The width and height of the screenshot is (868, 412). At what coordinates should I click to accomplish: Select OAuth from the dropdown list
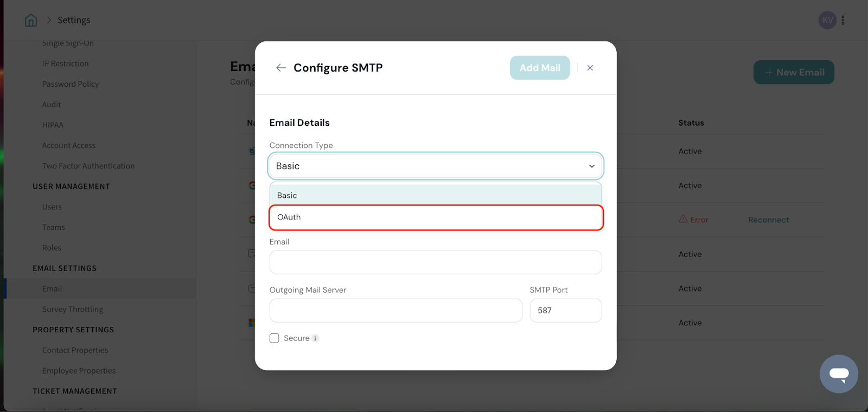click(x=436, y=217)
